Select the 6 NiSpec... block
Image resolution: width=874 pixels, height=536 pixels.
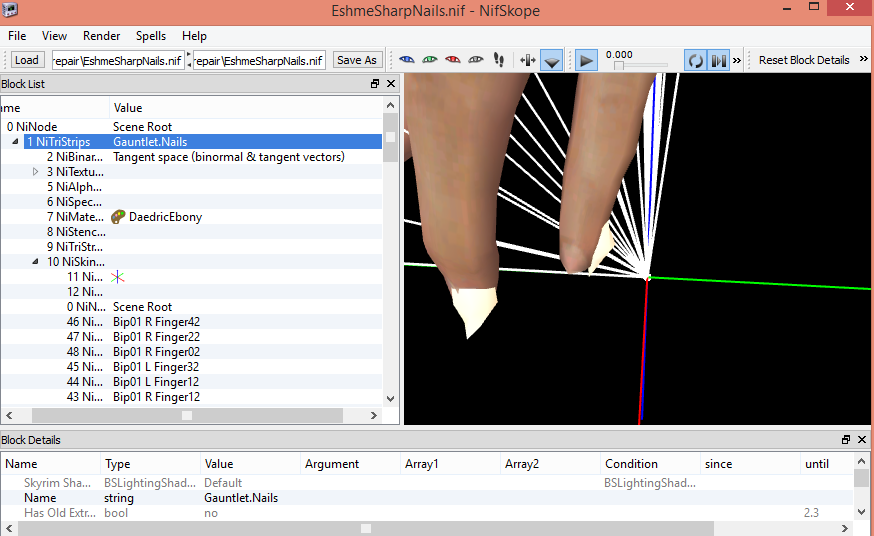click(x=74, y=202)
